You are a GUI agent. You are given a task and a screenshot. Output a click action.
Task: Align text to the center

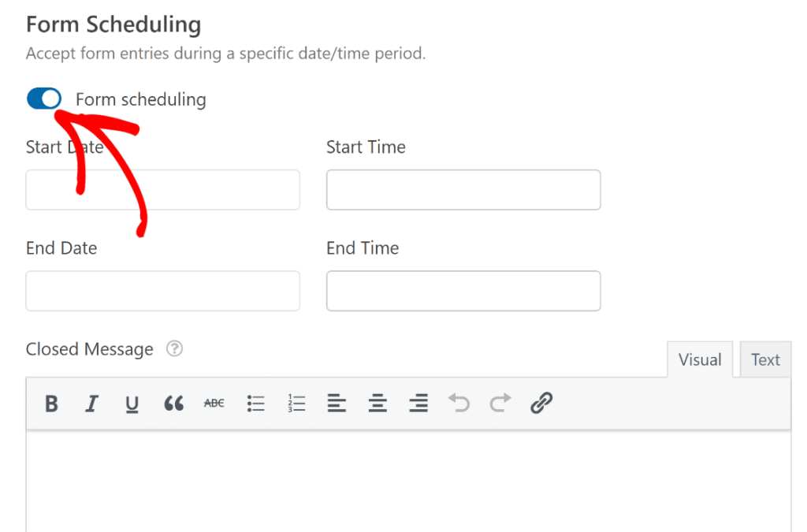(x=377, y=404)
